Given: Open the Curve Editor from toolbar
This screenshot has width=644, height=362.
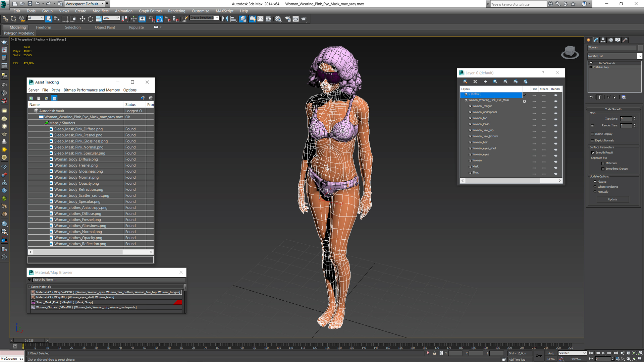Looking at the screenshot, I should 260,19.
